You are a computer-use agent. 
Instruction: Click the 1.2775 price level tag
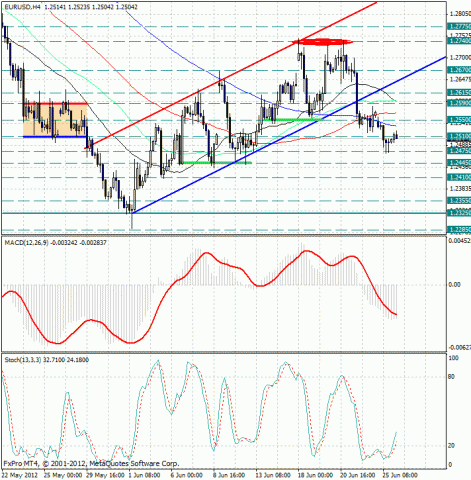459,27
